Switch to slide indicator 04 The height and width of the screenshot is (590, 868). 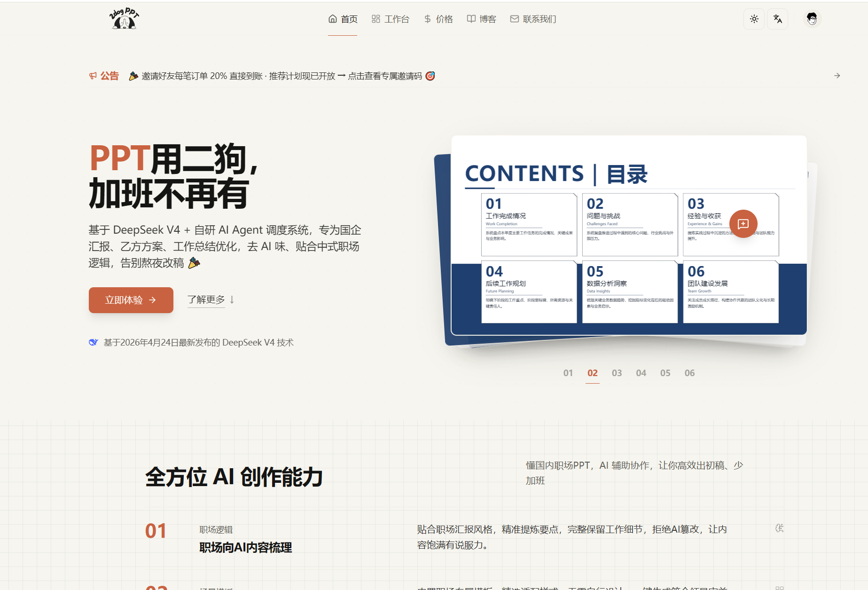tap(641, 373)
